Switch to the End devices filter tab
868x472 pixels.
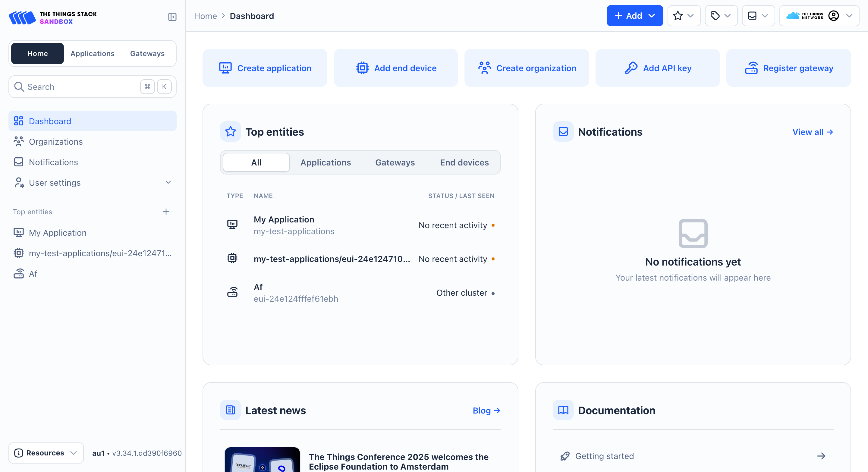point(464,162)
